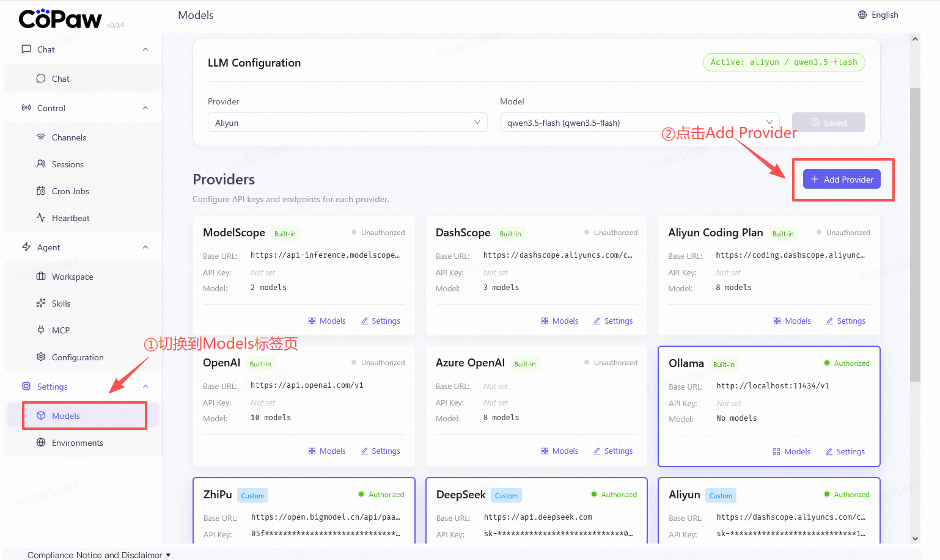Collapse the Agent section in sidebar
This screenshot has width=940, height=560.
[x=145, y=247]
